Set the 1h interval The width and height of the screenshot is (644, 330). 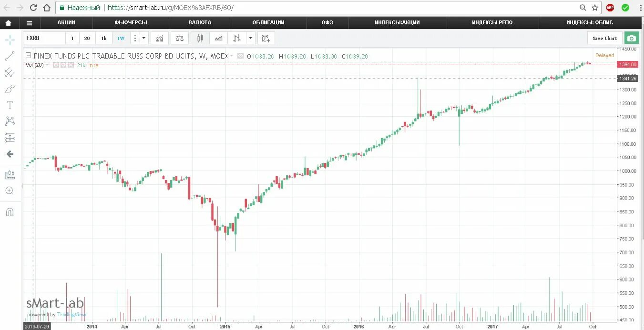(x=104, y=38)
